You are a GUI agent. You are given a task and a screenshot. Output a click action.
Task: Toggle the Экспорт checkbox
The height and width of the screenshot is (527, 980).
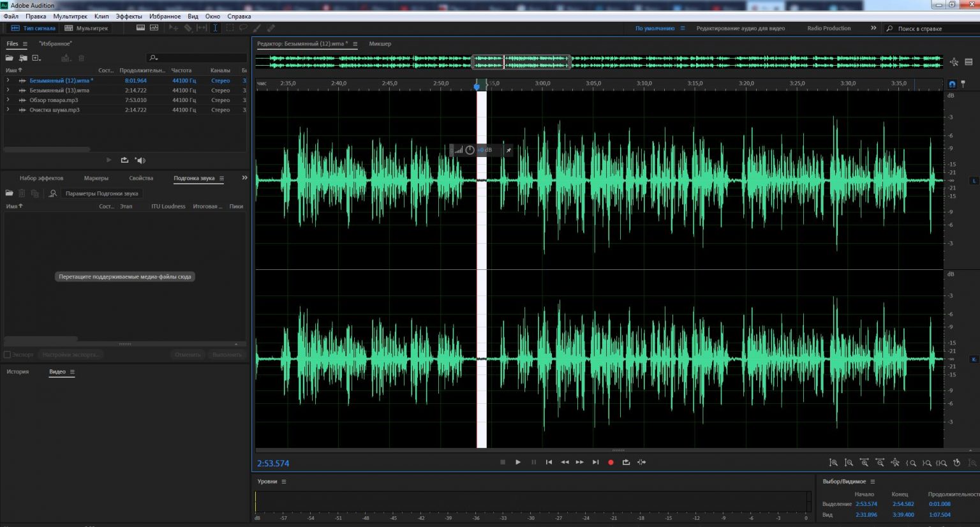pos(8,354)
